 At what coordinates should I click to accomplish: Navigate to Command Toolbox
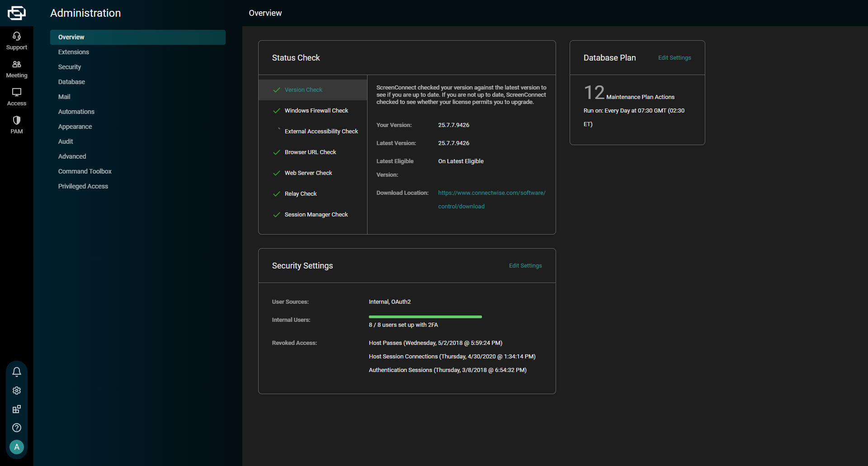[85, 171]
